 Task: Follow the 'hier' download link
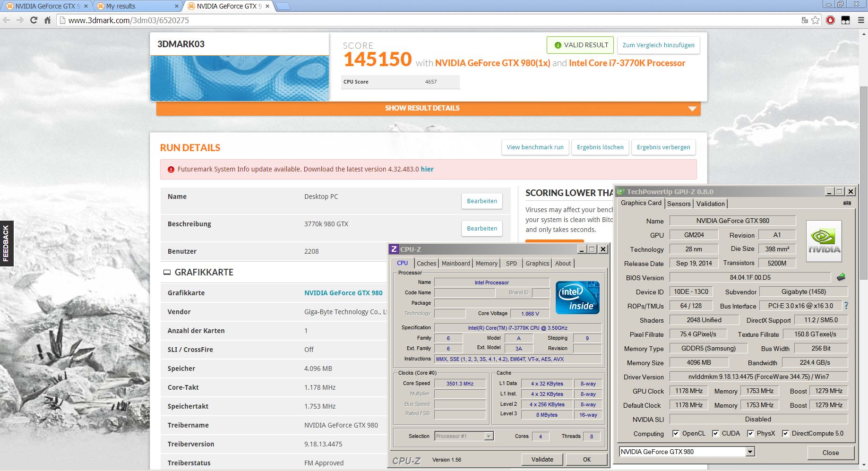427,169
